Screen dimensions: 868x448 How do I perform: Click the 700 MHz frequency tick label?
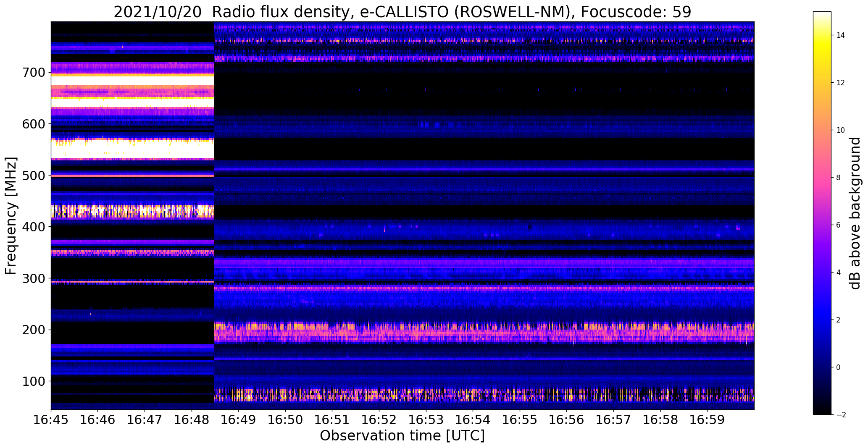click(33, 73)
